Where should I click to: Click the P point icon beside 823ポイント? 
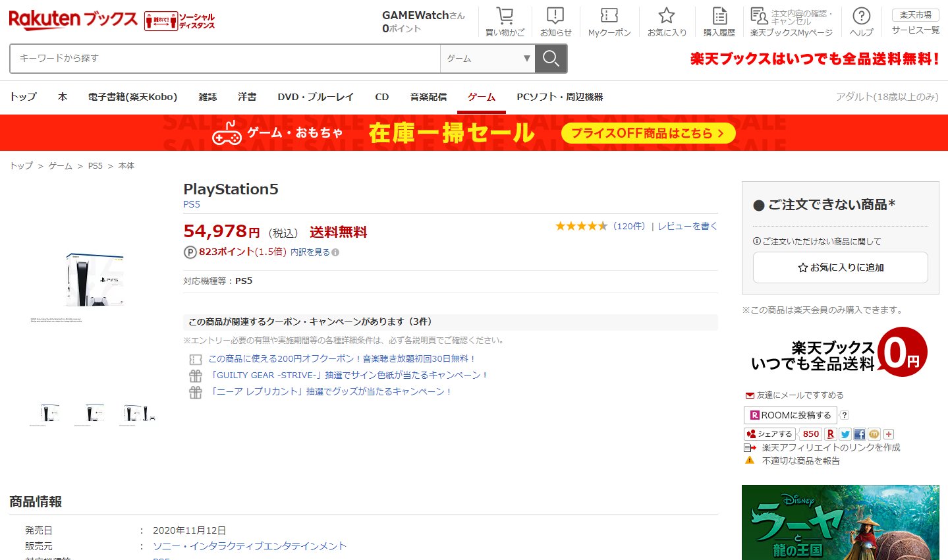[190, 252]
